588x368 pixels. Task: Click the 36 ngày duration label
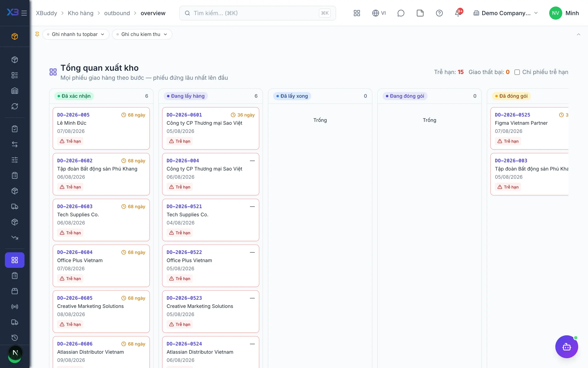coord(243,115)
